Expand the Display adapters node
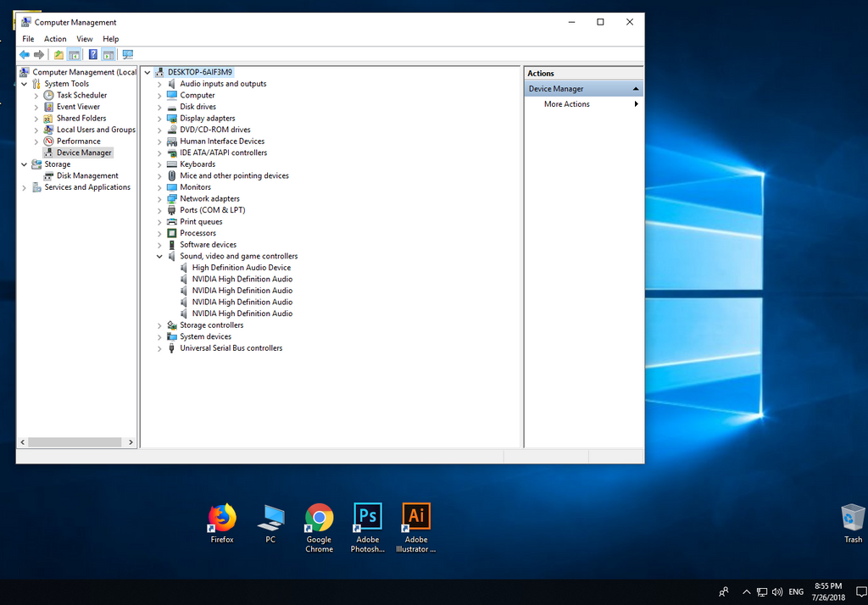The height and width of the screenshot is (605, 868). [x=159, y=119]
